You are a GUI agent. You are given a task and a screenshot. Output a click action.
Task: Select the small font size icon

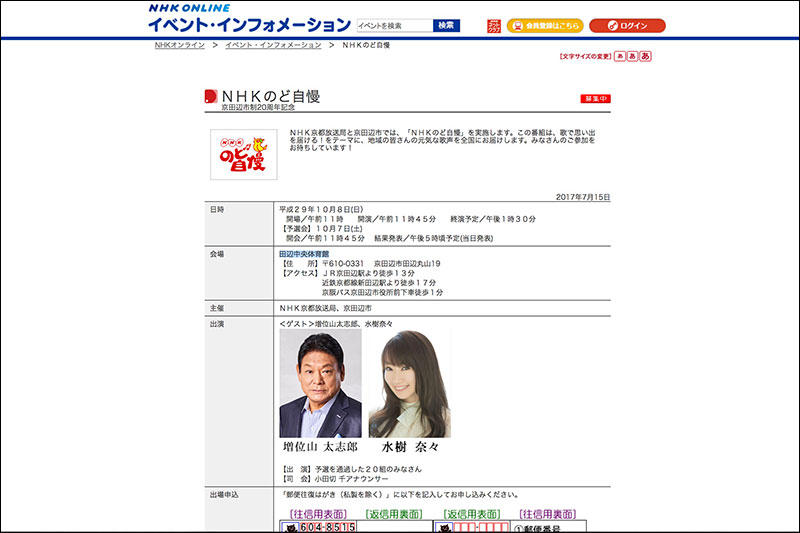point(620,57)
